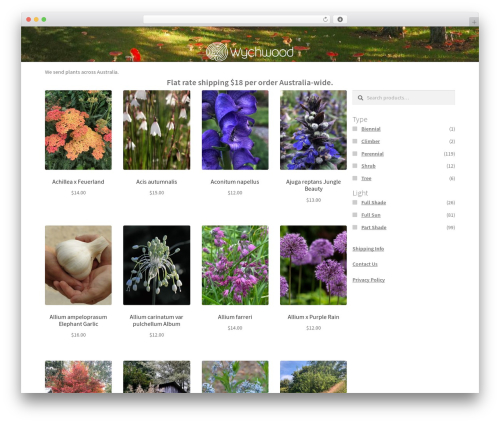Open the Allium carinatum product image

157,265
